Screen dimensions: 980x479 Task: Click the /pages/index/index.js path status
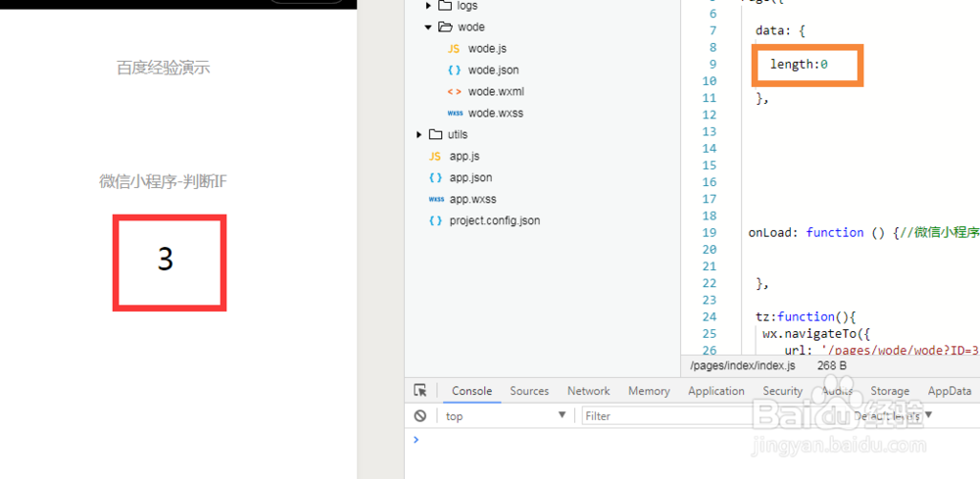pyautogui.click(x=743, y=365)
